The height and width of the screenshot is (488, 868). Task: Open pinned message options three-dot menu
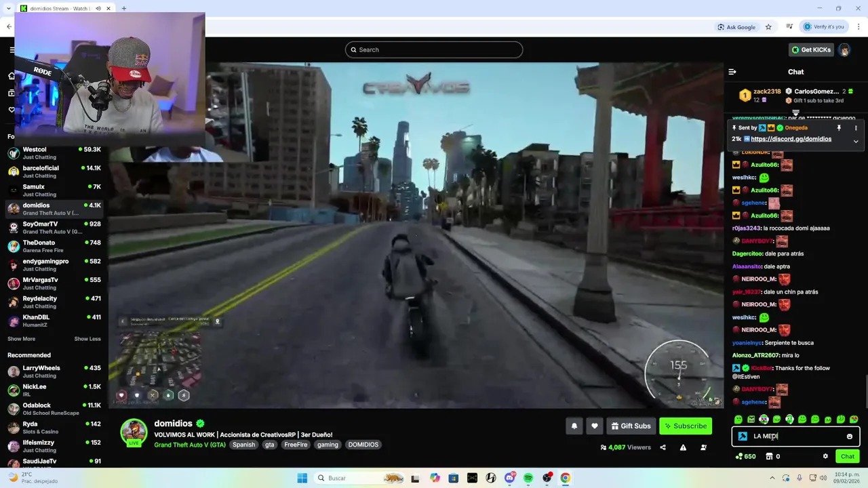856,127
